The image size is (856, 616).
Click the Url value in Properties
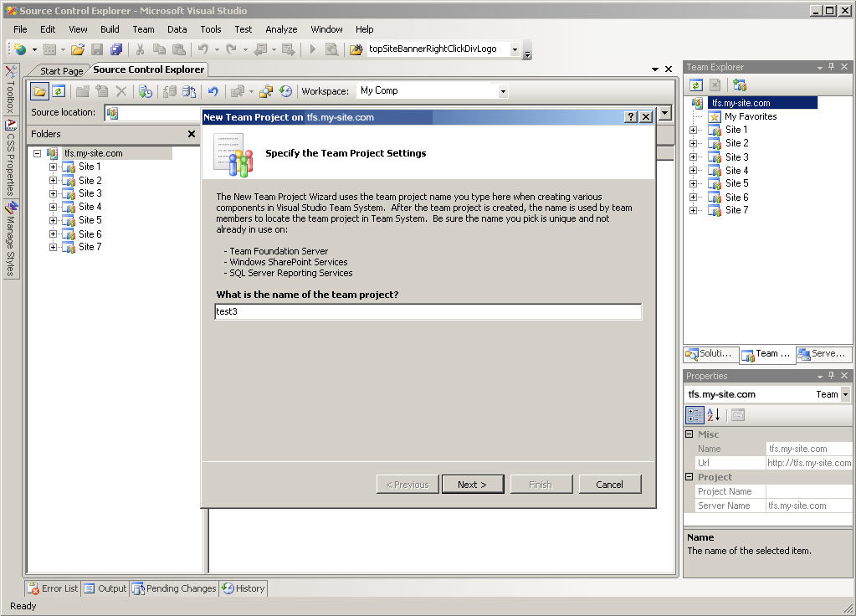[809, 463]
